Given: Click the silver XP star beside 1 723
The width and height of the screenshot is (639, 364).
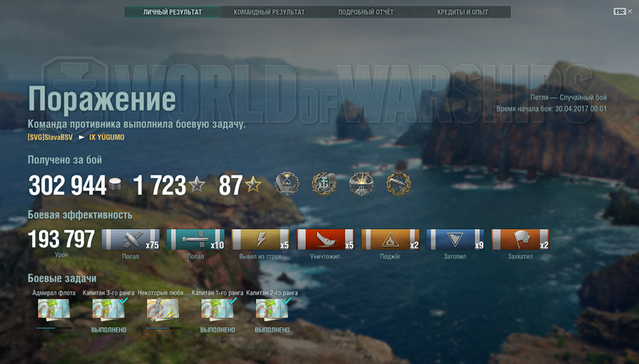Looking at the screenshot, I should click(196, 184).
